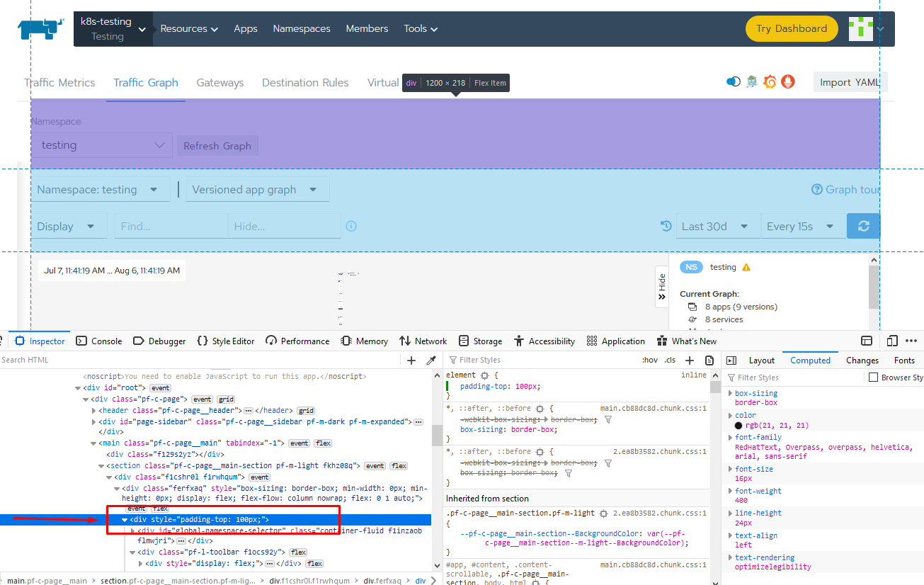The image size is (924, 585).
Task: Expand the font-family property in Computed panel
Action: (731, 437)
